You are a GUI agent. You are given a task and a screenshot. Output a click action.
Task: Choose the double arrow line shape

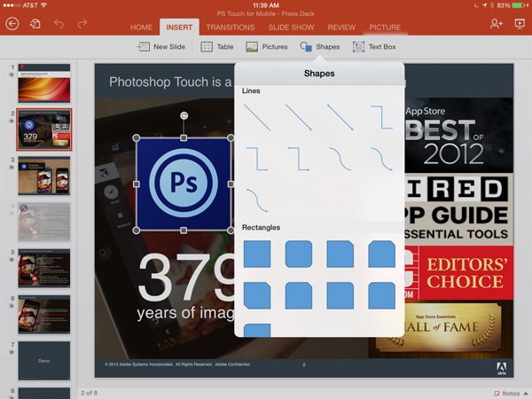click(x=340, y=117)
